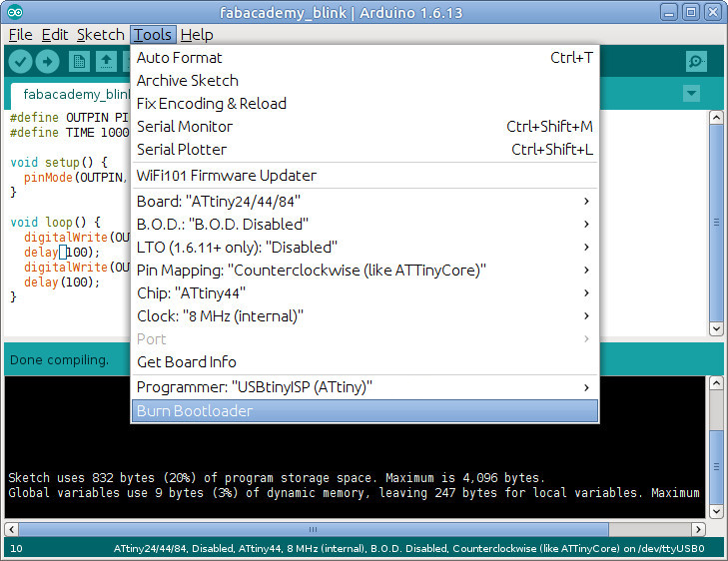This screenshot has width=728, height=561.
Task: Open the Help menu
Action: tap(197, 35)
